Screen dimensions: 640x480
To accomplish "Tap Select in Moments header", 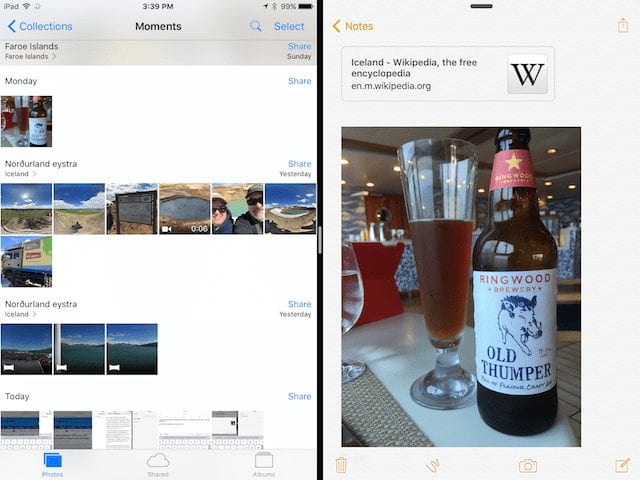I will point(289,26).
